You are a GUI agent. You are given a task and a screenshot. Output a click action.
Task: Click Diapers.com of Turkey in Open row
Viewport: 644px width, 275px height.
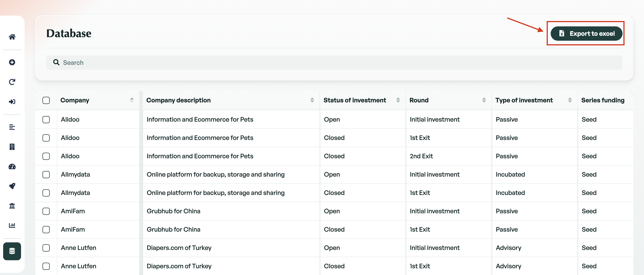click(179, 248)
